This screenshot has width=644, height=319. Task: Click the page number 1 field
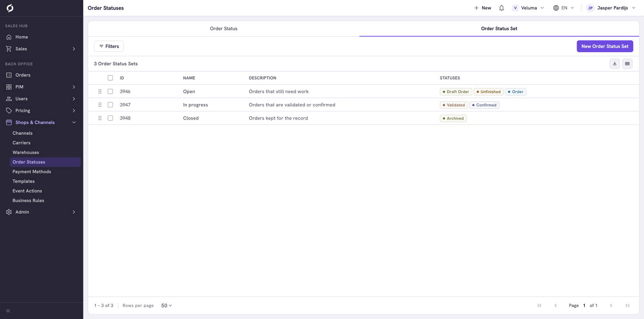tap(584, 305)
